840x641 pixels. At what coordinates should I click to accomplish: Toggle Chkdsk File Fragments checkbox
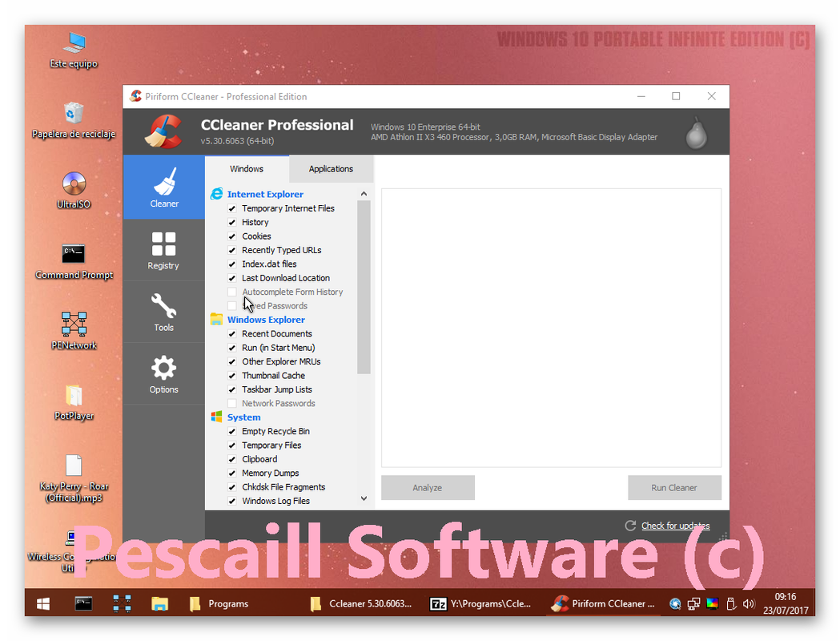point(232,487)
